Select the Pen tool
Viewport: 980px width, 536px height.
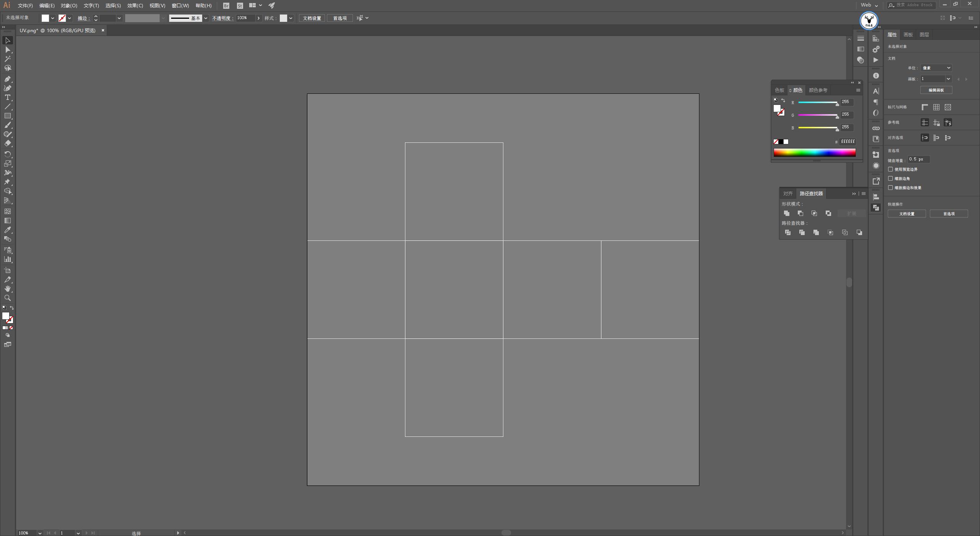tap(7, 79)
